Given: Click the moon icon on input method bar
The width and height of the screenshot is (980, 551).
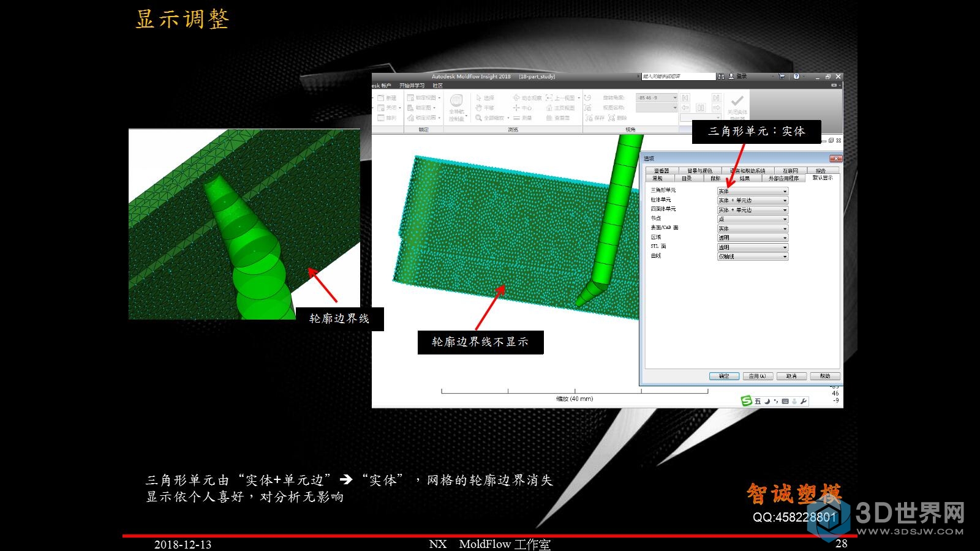Looking at the screenshot, I should click(767, 402).
